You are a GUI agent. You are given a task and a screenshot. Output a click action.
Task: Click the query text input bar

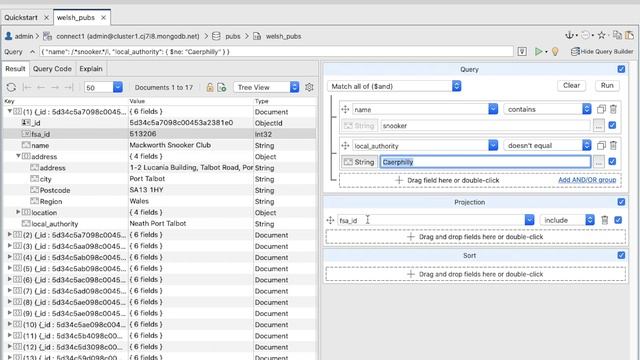pyautogui.click(x=276, y=51)
